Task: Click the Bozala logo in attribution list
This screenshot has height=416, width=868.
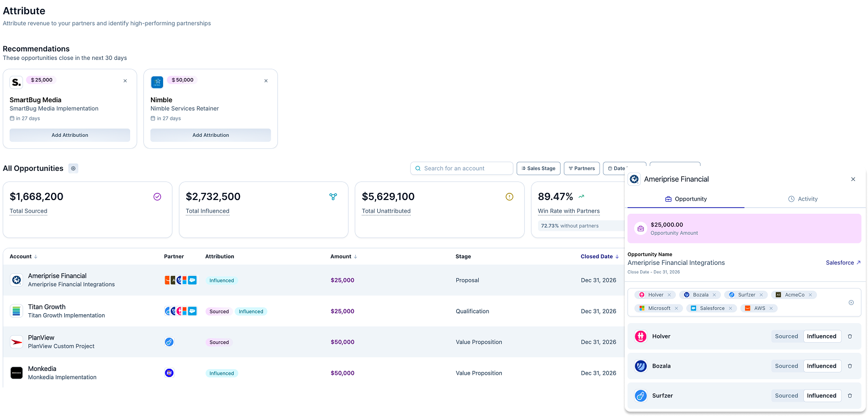Action: (x=641, y=366)
